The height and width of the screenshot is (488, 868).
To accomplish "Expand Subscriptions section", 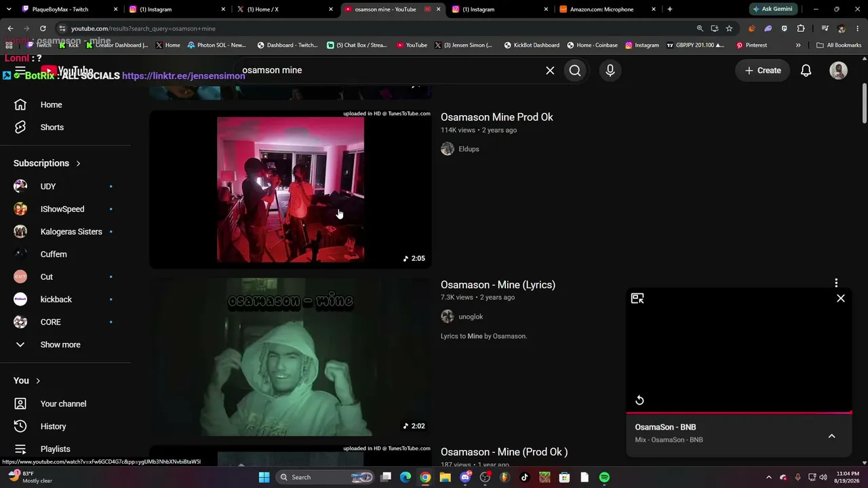I will (x=47, y=163).
